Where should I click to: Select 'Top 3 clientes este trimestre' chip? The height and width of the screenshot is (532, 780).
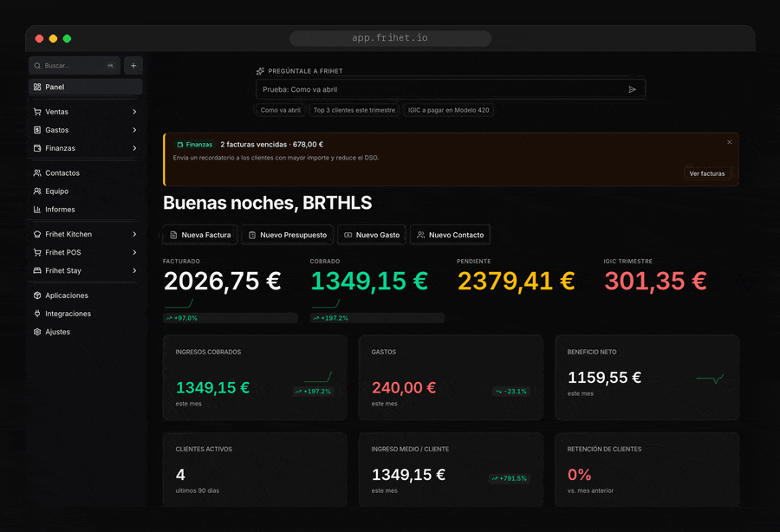[354, 110]
